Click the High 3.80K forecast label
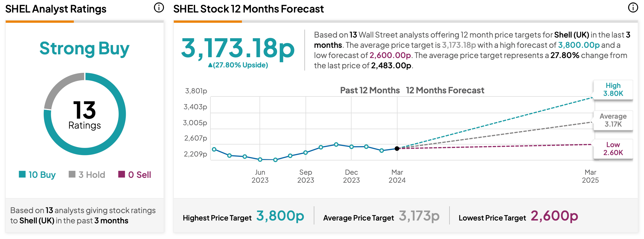 pos(613,90)
